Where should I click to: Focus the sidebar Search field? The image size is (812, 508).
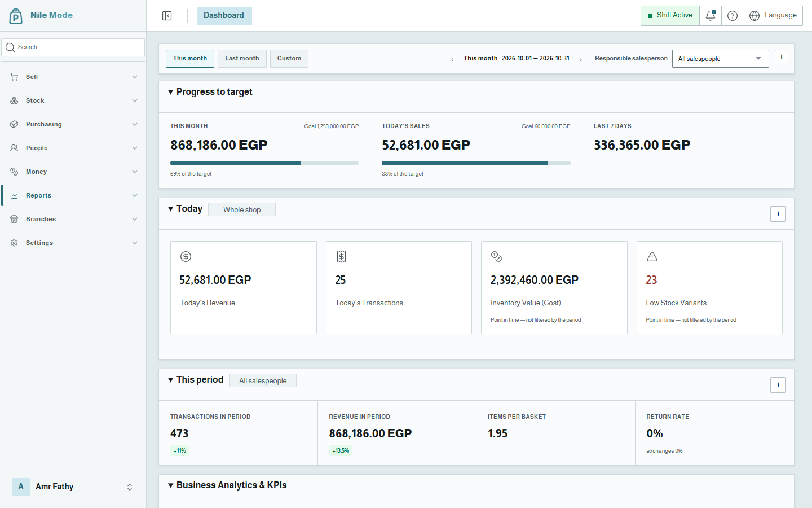click(x=73, y=47)
